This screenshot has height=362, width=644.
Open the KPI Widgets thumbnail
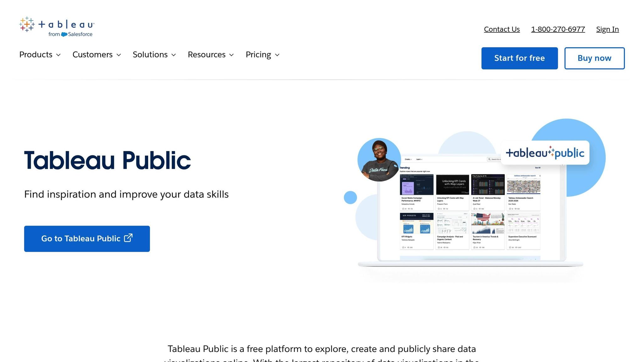coord(417,223)
